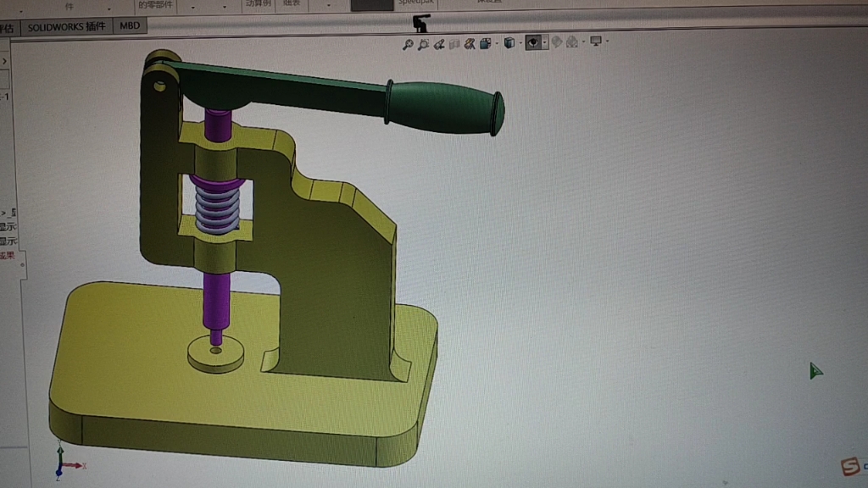Viewport: 868px width, 488px height.
Task: Click the Previous View icon
Action: click(439, 44)
